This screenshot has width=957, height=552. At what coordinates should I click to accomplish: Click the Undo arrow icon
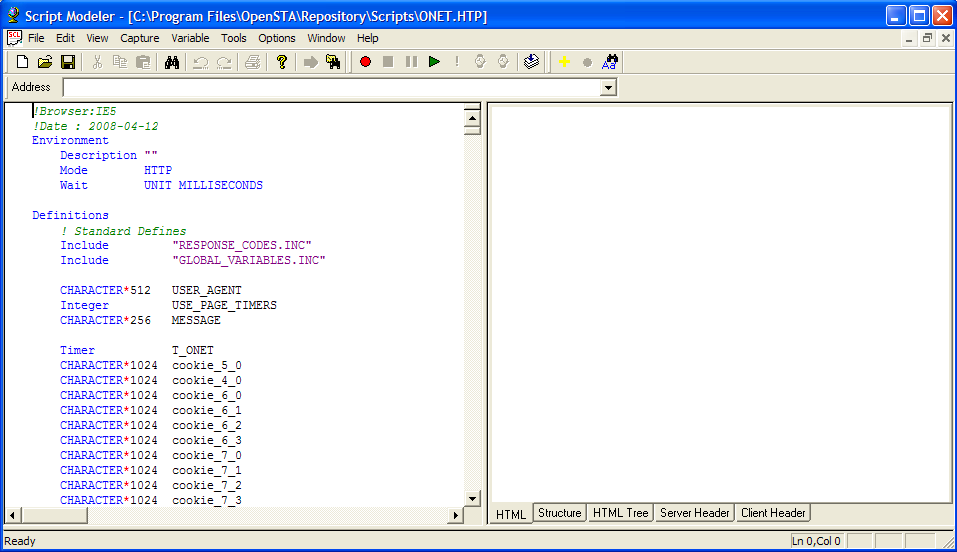(x=201, y=62)
